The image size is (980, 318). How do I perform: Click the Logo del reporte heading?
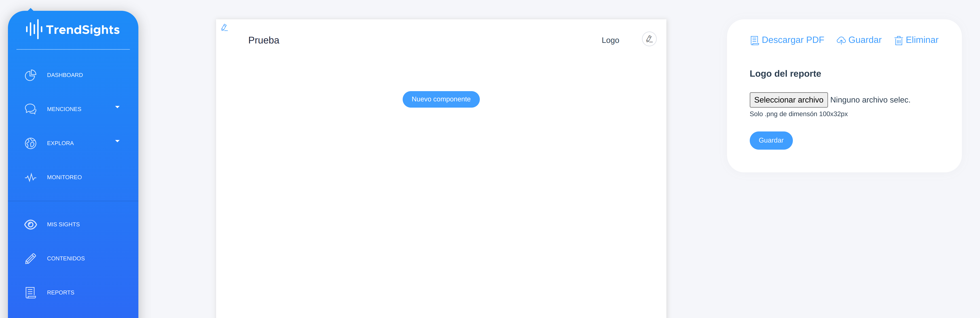785,74
